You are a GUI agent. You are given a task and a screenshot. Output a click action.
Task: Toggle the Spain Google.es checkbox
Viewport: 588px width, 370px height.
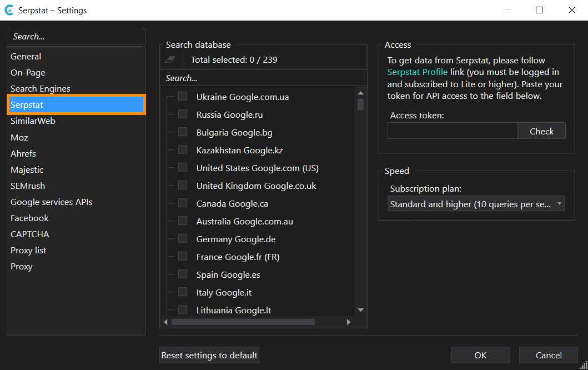click(x=183, y=274)
